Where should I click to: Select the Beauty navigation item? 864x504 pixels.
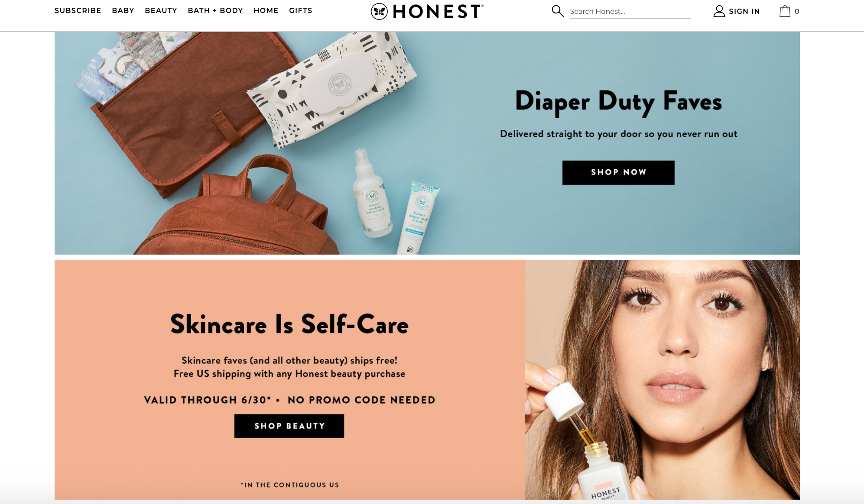(x=161, y=11)
